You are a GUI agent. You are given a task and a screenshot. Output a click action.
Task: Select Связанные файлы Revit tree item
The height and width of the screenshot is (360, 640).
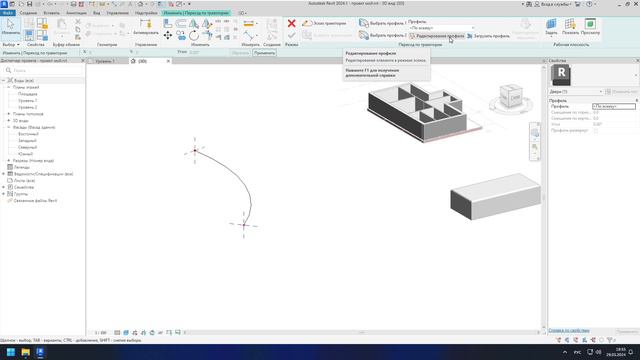[35, 200]
